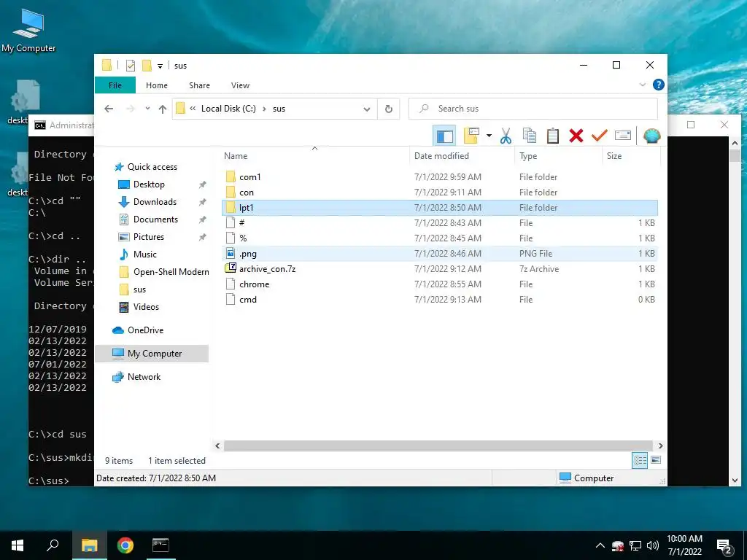Select the com1 folder
This screenshot has height=560, width=747.
440,177
